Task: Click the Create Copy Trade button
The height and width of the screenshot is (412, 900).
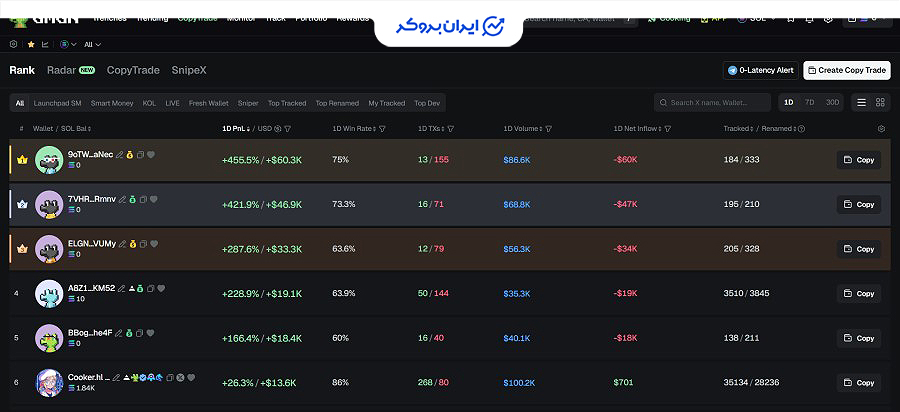Action: [x=847, y=70]
